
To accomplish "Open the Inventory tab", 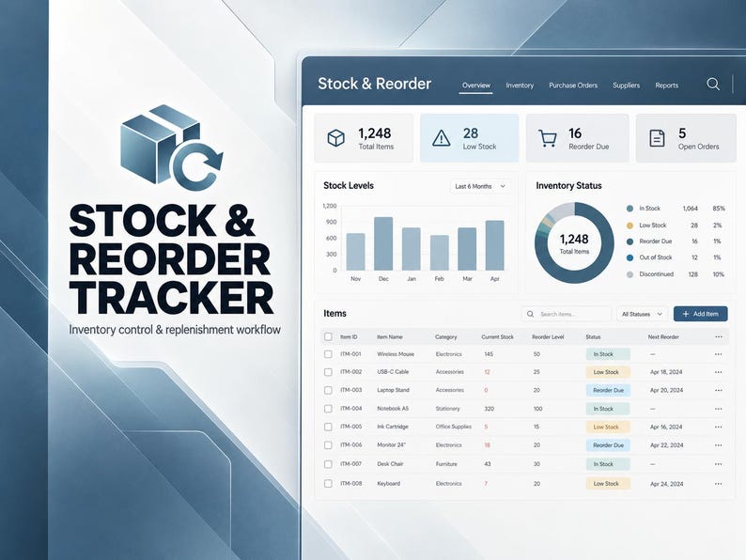I will click(x=520, y=86).
